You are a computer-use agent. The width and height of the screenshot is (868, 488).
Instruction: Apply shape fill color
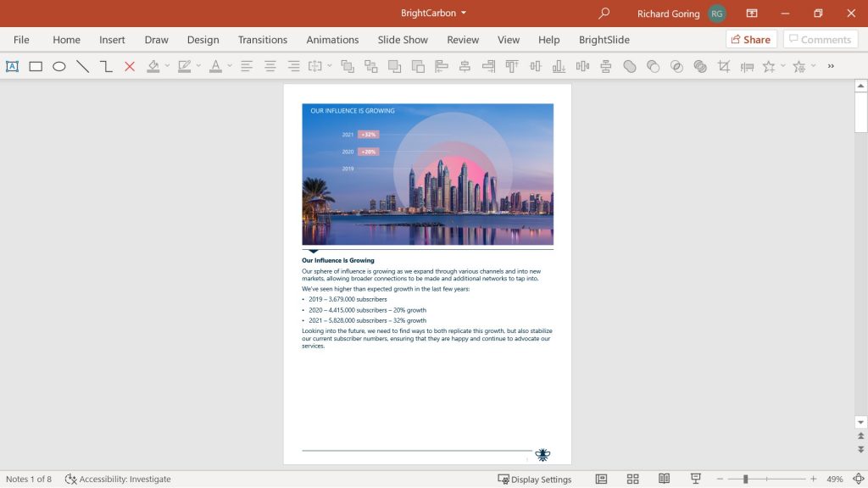point(154,66)
